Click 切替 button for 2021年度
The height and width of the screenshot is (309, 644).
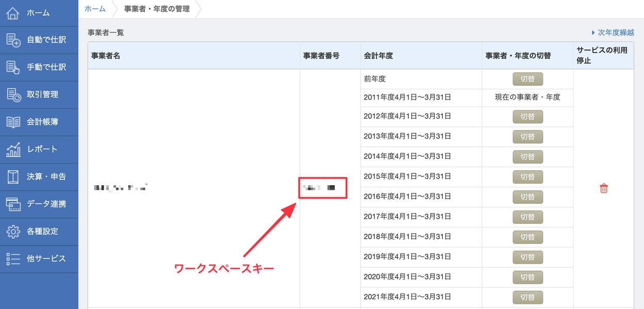(x=528, y=298)
